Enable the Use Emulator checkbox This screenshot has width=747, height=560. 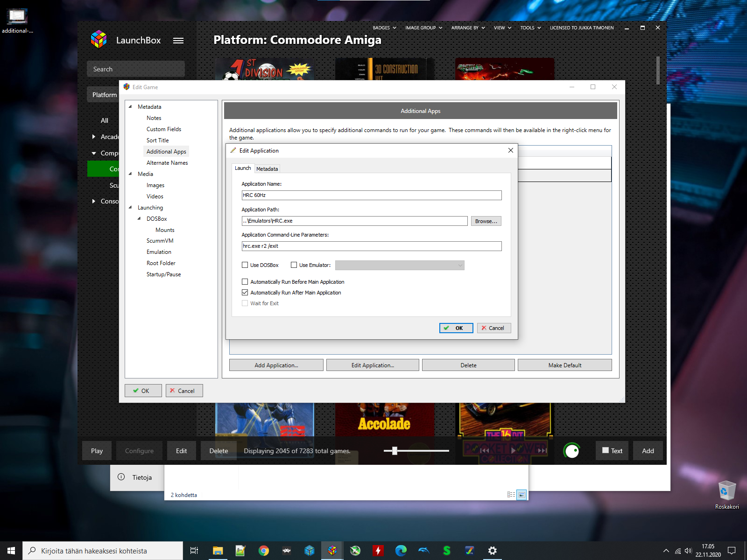[294, 265]
